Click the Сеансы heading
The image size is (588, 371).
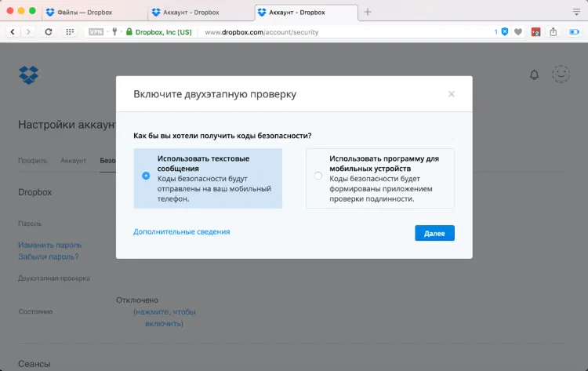[34, 364]
